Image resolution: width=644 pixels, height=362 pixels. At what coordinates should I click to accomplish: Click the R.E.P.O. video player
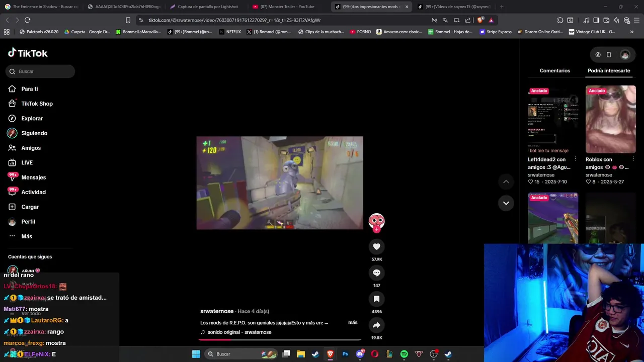tap(280, 183)
